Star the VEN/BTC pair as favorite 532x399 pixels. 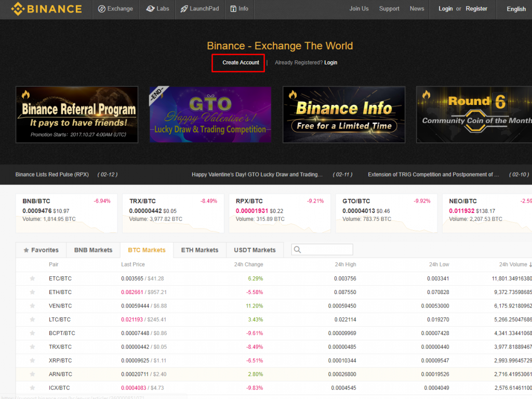pyautogui.click(x=32, y=305)
